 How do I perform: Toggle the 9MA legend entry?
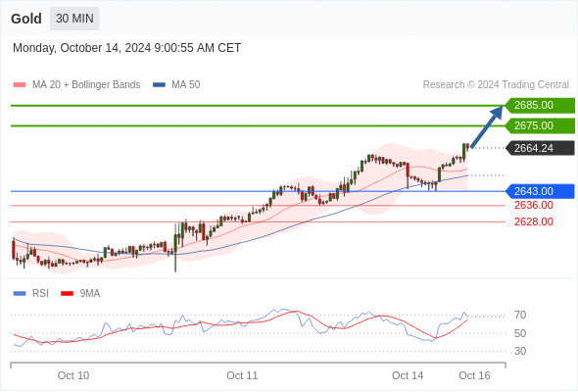click(80, 294)
